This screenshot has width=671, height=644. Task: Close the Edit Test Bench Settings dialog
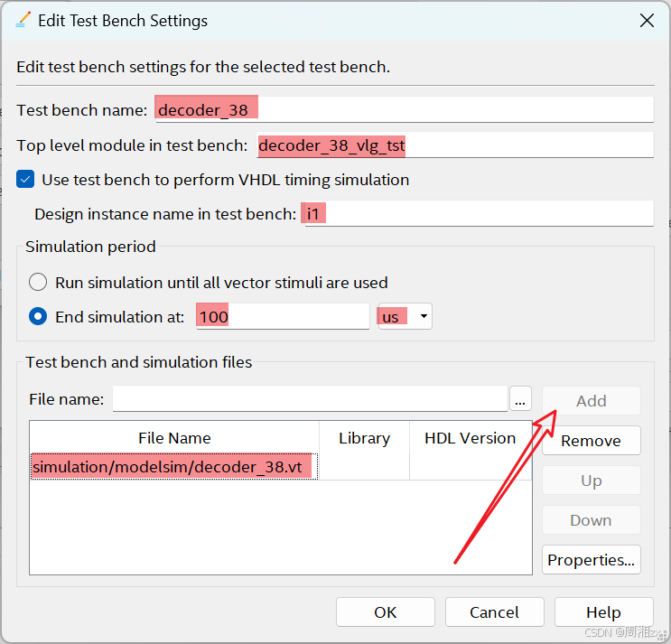[647, 20]
